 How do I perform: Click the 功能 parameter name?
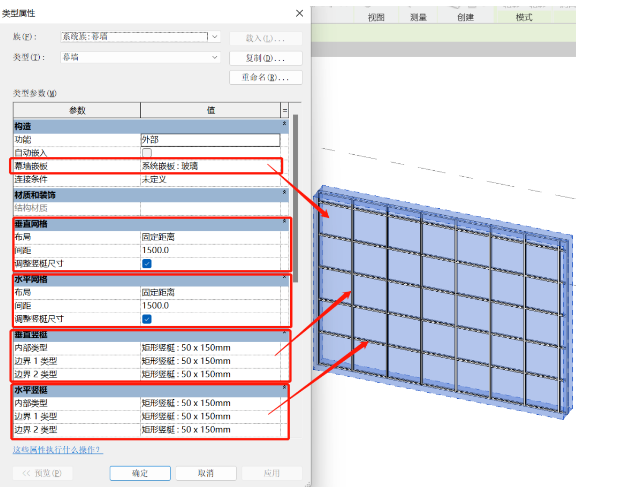(x=23, y=140)
